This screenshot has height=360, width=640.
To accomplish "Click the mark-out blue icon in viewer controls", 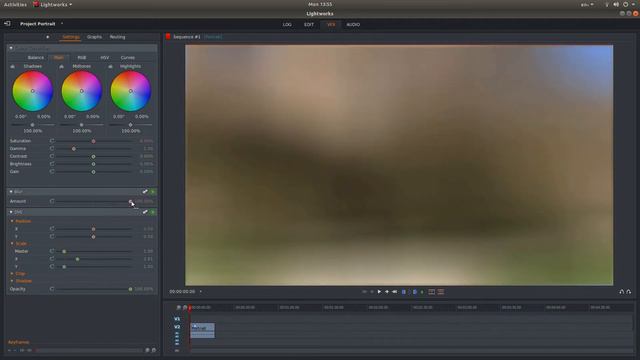I will (x=415, y=292).
